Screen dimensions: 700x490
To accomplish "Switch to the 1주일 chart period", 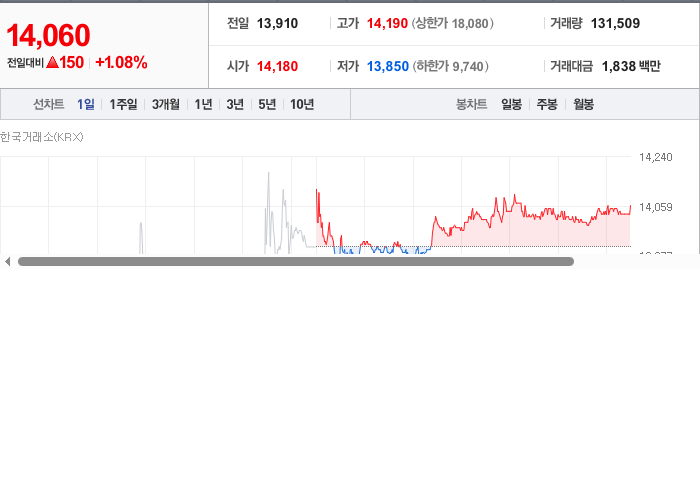I will pyautogui.click(x=123, y=104).
